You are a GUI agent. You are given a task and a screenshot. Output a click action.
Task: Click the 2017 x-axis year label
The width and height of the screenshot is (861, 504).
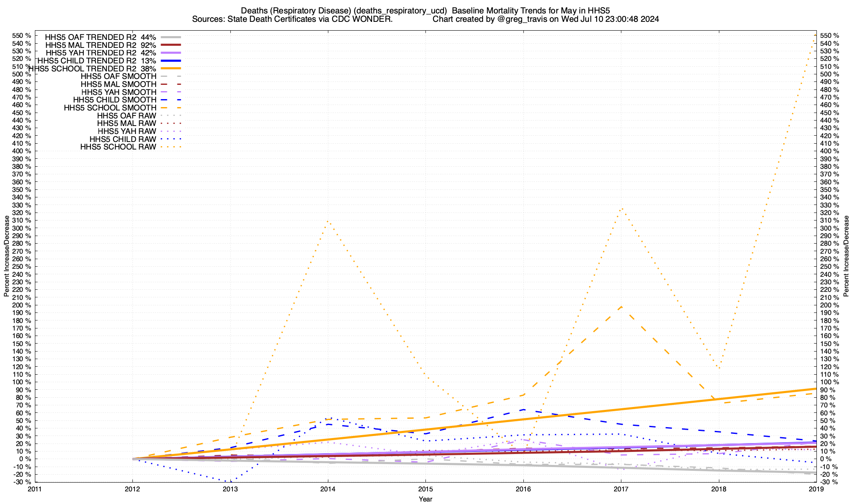click(621, 489)
